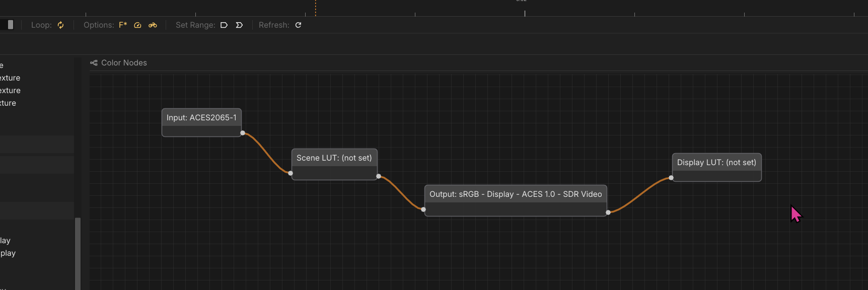868x290 pixels.
Task: Click the Input node's output port
Action: (243, 133)
